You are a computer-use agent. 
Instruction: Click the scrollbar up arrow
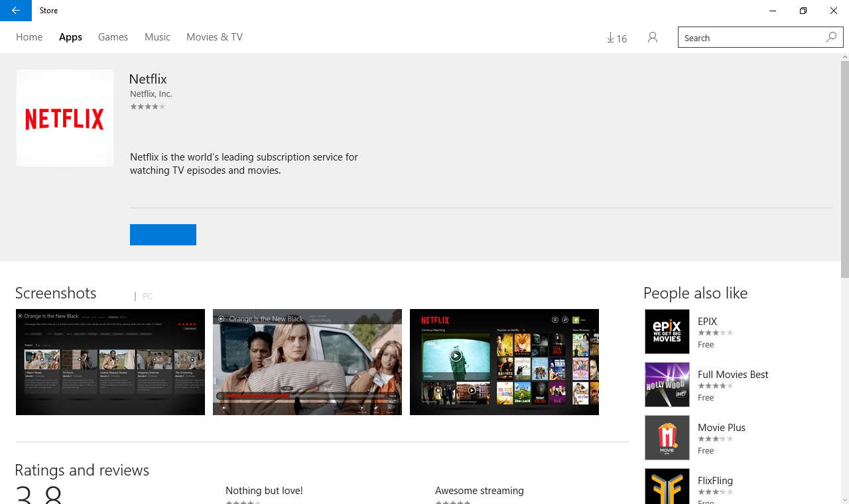[844, 57]
